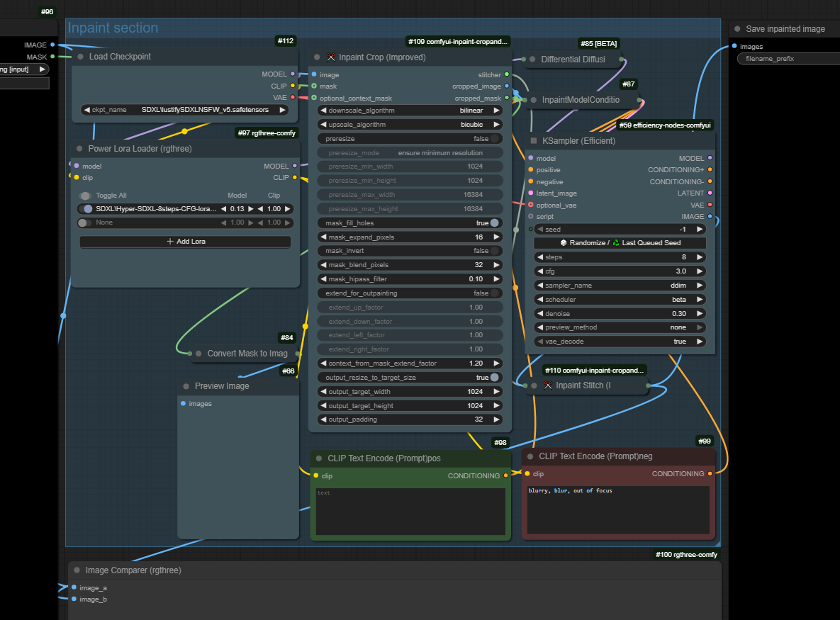Increase Hyper-SDXL lora model strength 0.13 arrow
840x620 pixels.
click(251, 209)
